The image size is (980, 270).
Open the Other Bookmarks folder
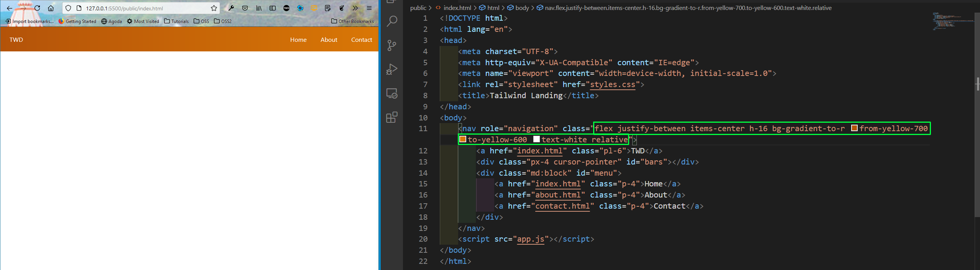tap(352, 21)
